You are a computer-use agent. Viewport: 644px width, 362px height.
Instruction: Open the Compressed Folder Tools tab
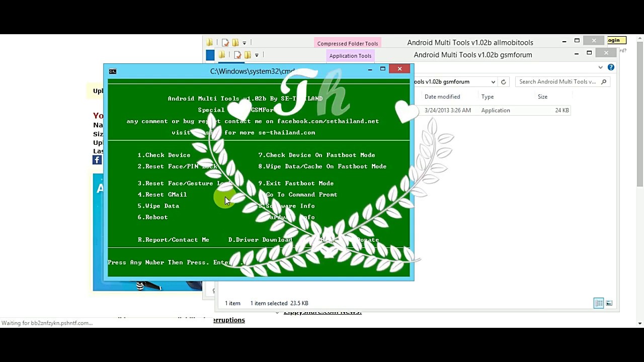point(348,44)
